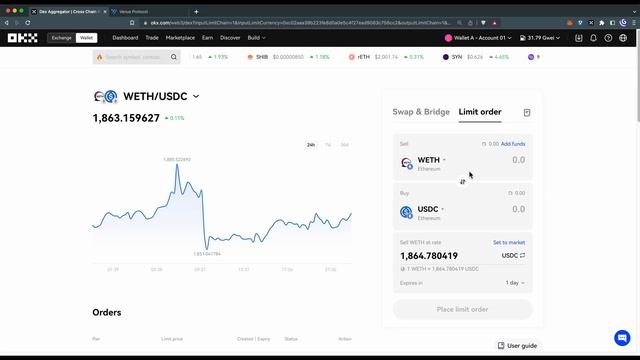Click the OKX logo
Screen dimensions: 640x360
tap(23, 38)
